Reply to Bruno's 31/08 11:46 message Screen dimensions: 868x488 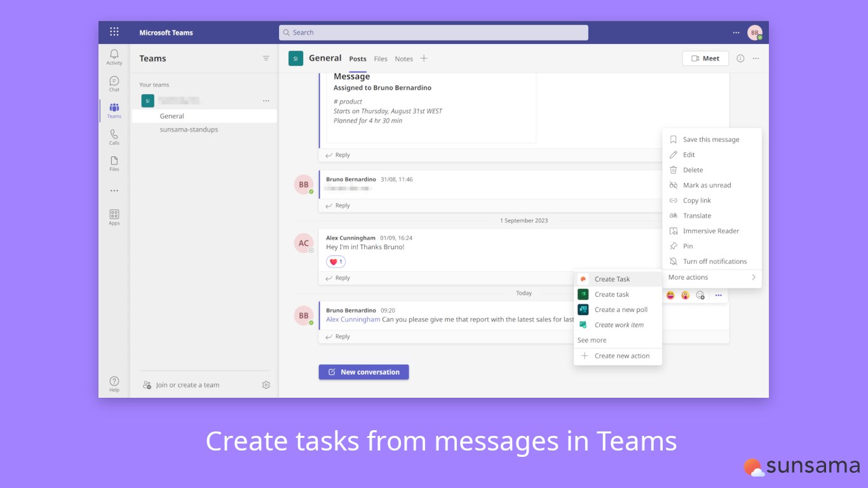(337, 205)
